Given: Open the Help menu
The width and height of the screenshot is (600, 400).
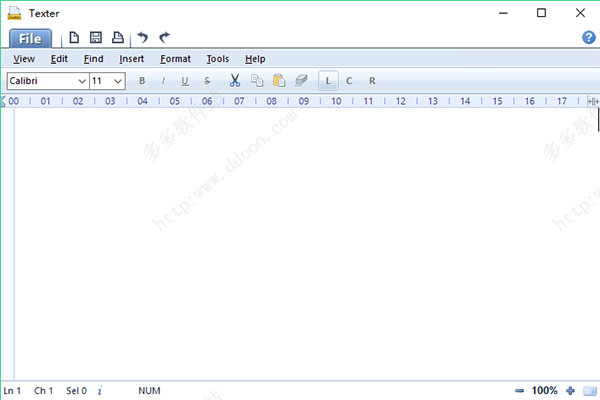Looking at the screenshot, I should click(x=255, y=59).
